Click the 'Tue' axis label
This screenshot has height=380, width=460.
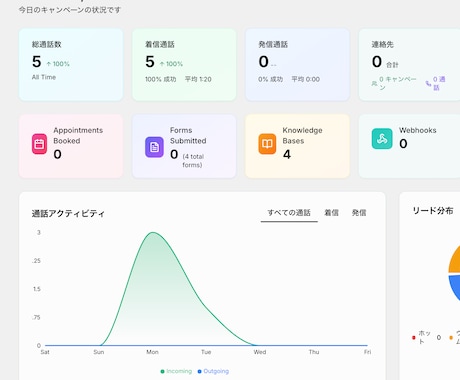206,352
